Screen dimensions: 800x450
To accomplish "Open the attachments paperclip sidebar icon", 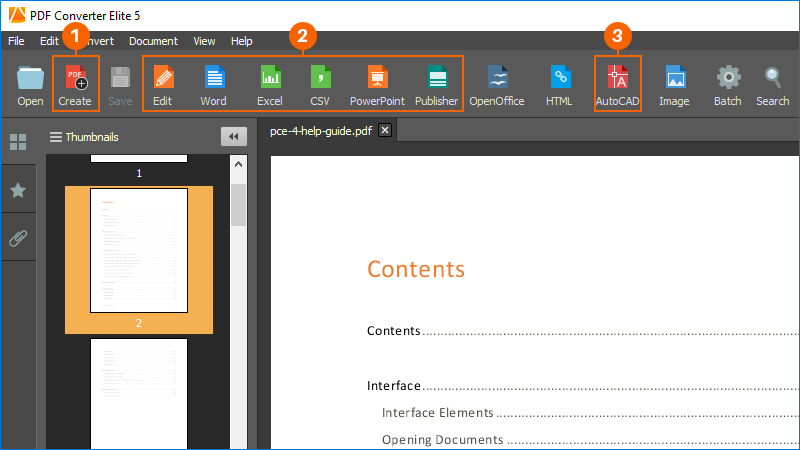I will coord(18,238).
